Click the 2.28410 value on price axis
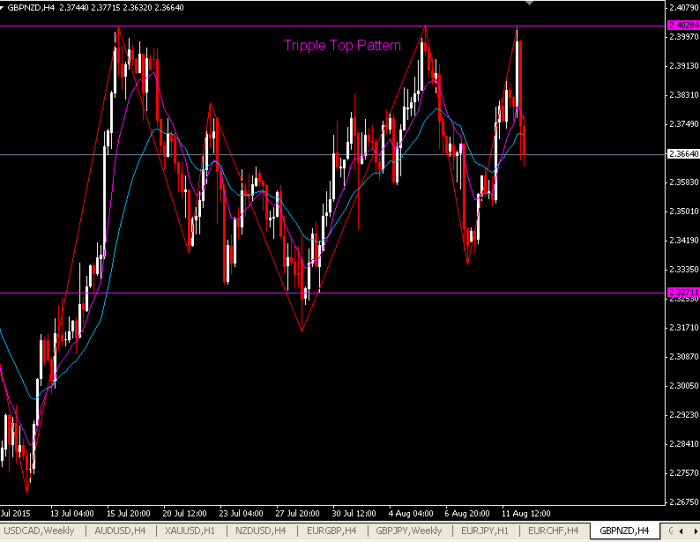This screenshot has height=542, width=700. pos(684,444)
